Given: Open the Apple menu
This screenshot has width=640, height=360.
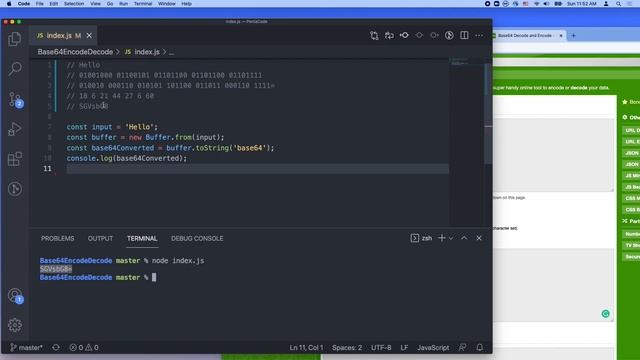Looking at the screenshot, I should (x=9, y=4).
